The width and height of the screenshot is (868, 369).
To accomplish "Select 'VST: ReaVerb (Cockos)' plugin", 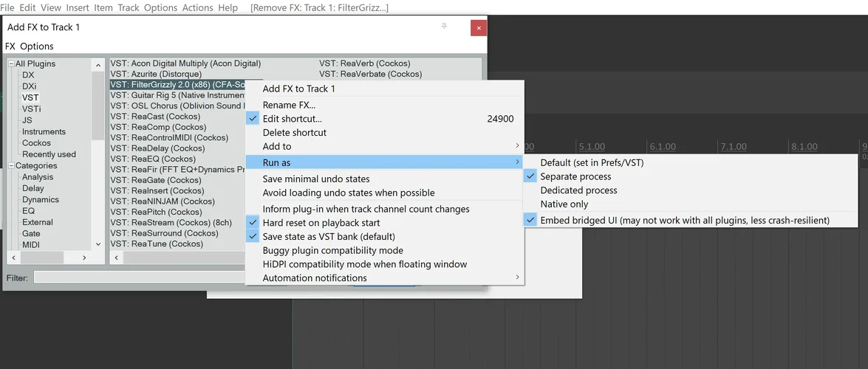I will (x=365, y=63).
